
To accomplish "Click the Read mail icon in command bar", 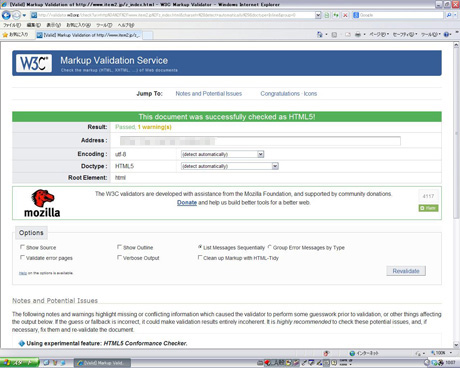I will point(348,35).
